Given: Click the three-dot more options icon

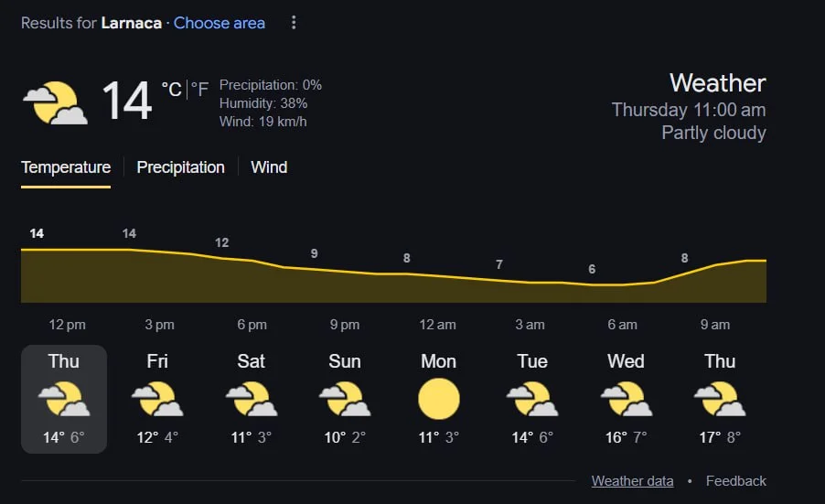Looking at the screenshot, I should (x=294, y=23).
